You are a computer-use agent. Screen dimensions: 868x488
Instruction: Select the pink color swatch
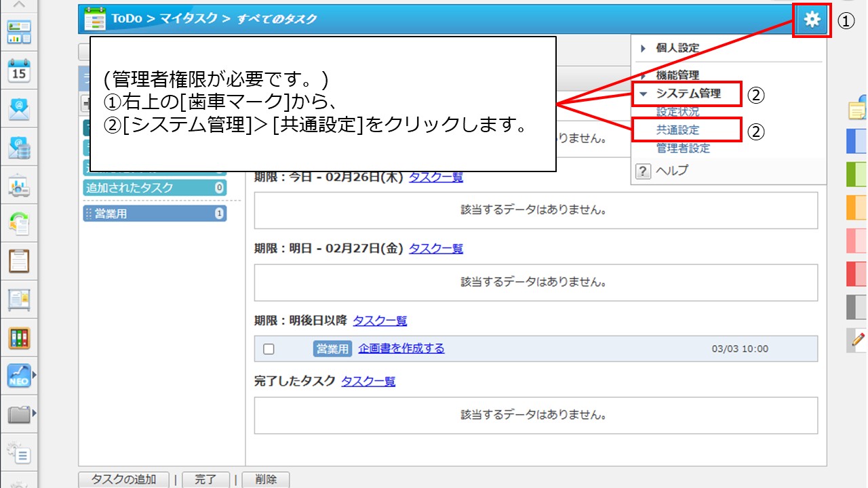[857, 241]
